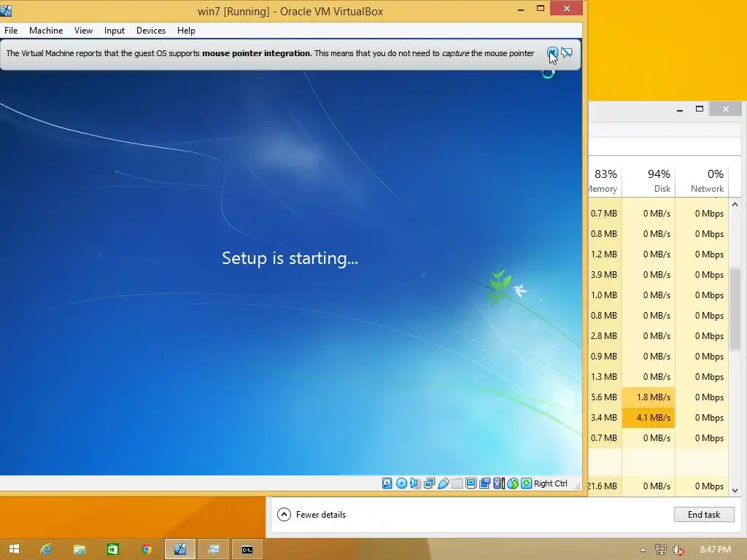Open the green Store app taskbar icon

[112, 549]
